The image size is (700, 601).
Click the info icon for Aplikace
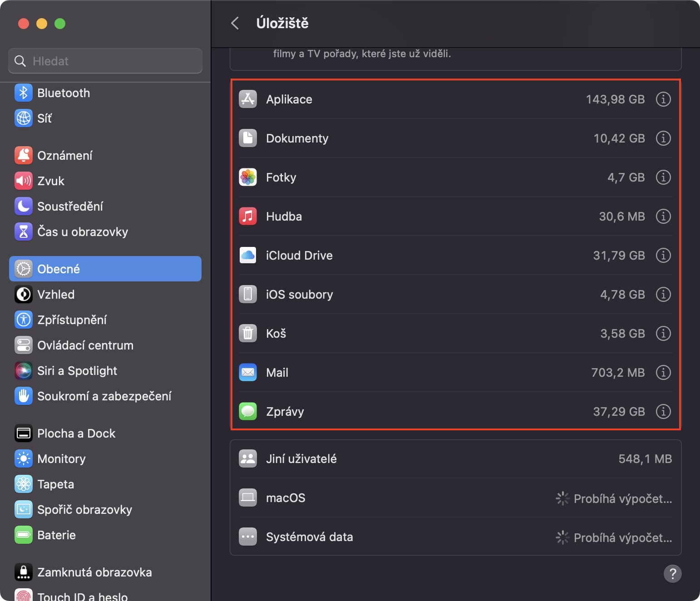pos(663,99)
